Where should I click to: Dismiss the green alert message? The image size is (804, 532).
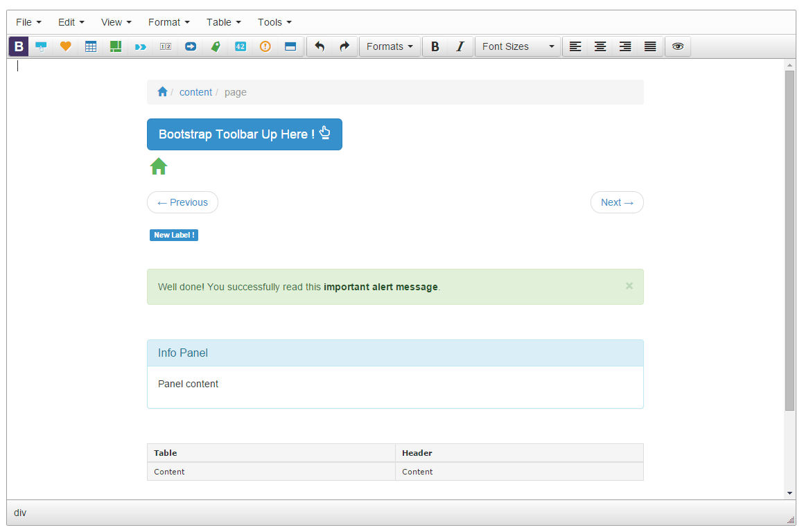(x=629, y=286)
